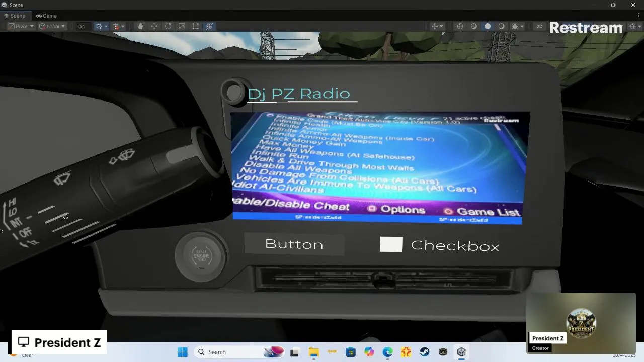Screen dimensions: 644x362
Task: Open Microsoft Store from taskbar
Action: [x=351, y=352]
